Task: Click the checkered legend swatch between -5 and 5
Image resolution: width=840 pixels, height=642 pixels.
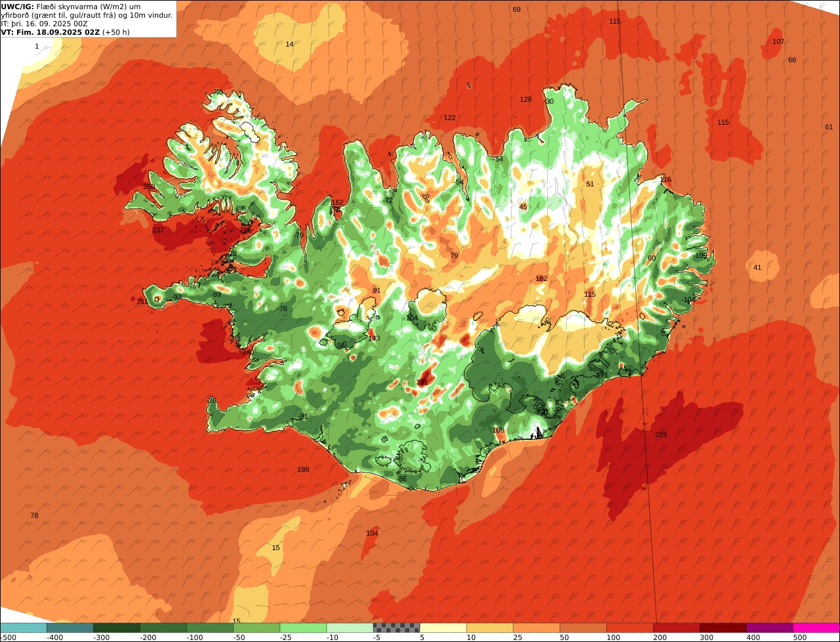Action: (396, 628)
